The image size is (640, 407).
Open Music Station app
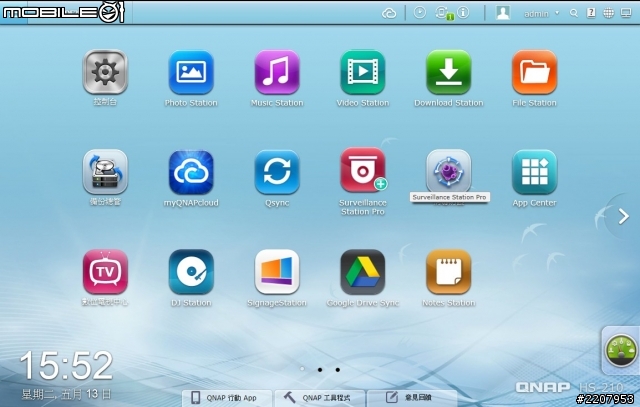[x=277, y=72]
